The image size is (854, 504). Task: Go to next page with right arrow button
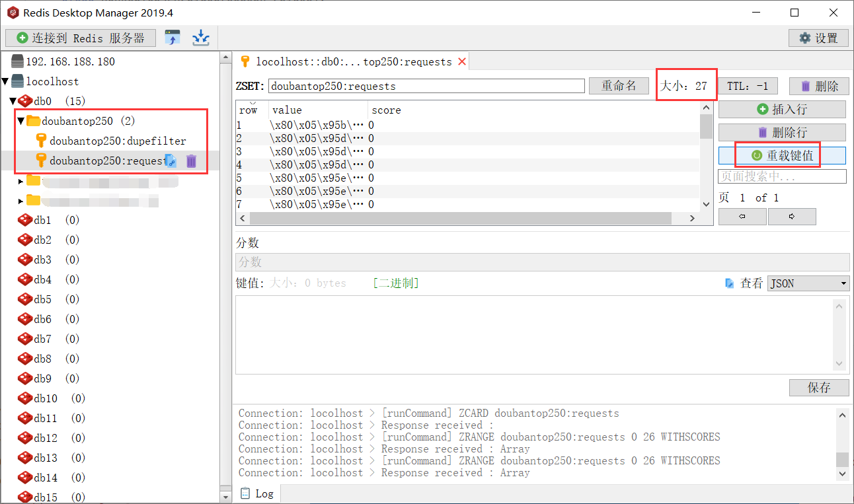click(792, 217)
